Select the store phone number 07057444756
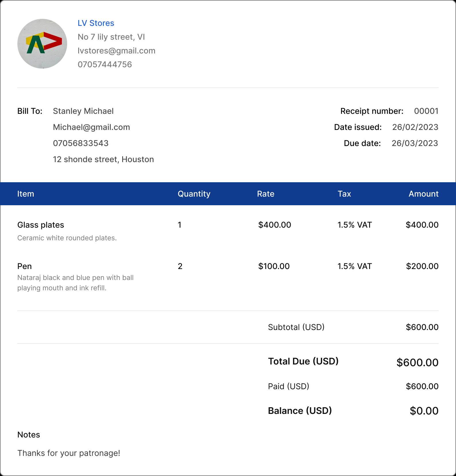456x476 pixels. 105,64
